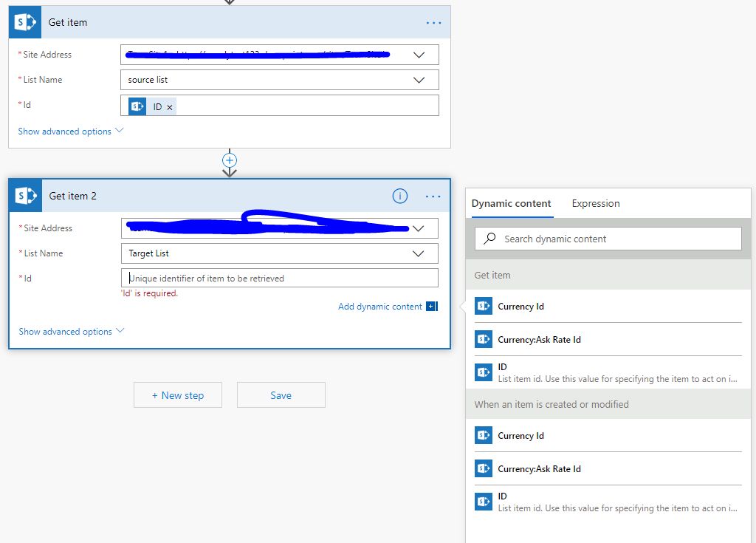Image resolution: width=756 pixels, height=543 pixels.
Task: Click the plus icon beside Add dynamic content
Action: (x=431, y=306)
